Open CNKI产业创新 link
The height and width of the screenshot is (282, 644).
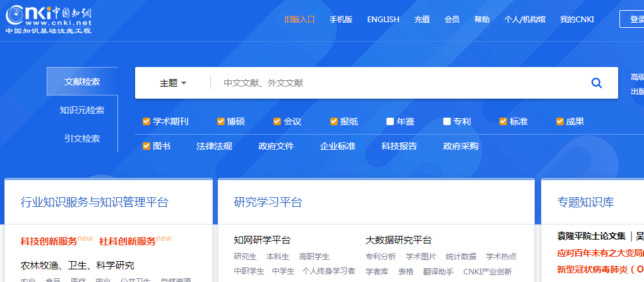487,272
